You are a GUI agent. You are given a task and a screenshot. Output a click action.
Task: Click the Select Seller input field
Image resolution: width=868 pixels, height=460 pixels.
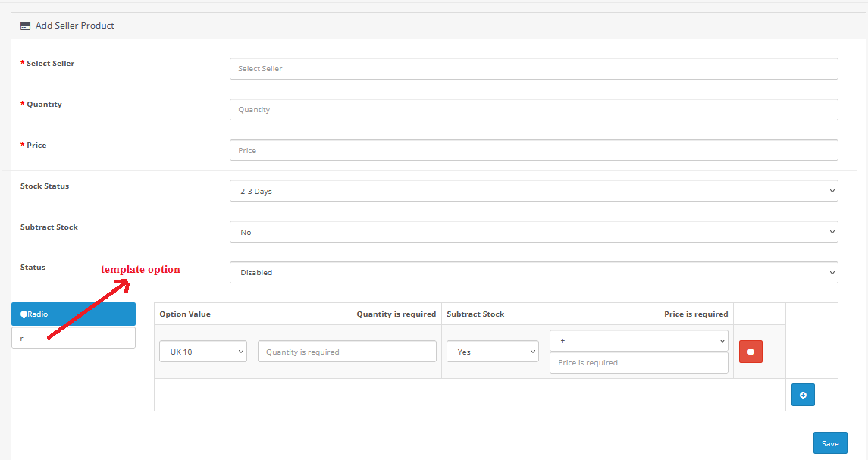(534, 69)
